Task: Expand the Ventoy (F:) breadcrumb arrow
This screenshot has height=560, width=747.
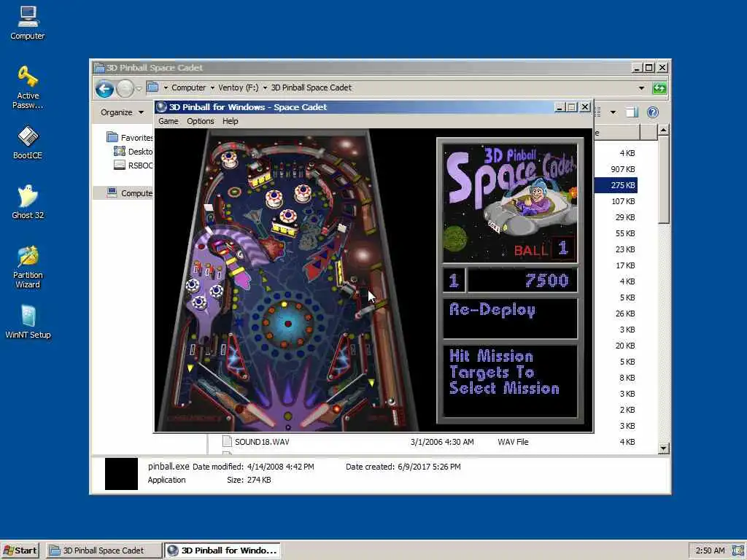Action: (212, 87)
